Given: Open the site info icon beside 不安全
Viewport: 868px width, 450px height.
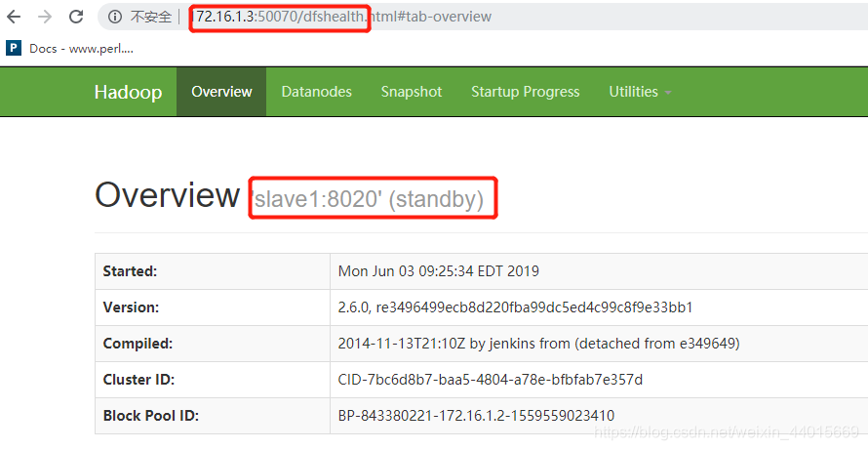Looking at the screenshot, I should (x=114, y=17).
